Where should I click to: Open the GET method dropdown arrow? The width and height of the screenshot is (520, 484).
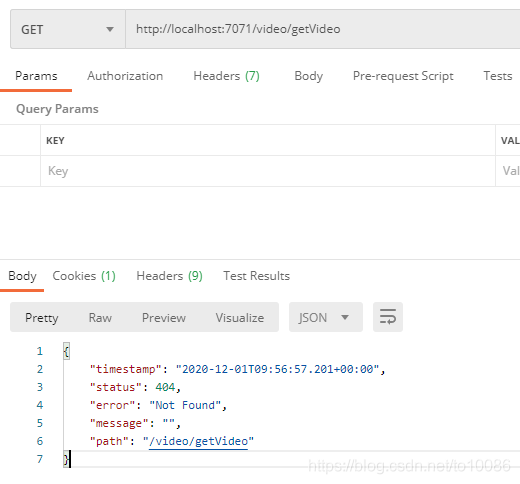pyautogui.click(x=110, y=29)
